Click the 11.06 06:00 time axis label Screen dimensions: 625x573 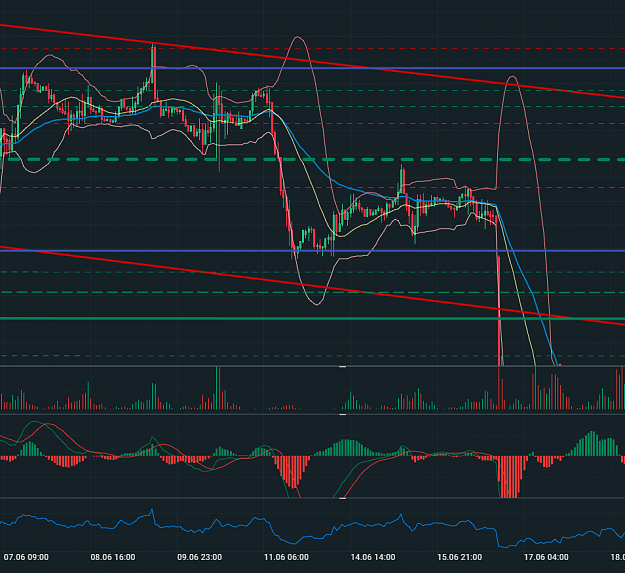[x=286, y=557]
